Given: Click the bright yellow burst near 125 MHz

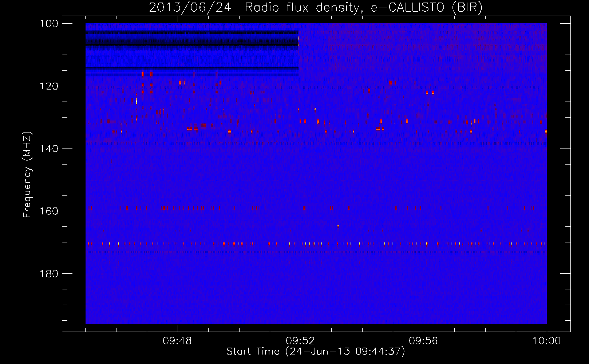Looking at the screenshot, I should (137, 101).
